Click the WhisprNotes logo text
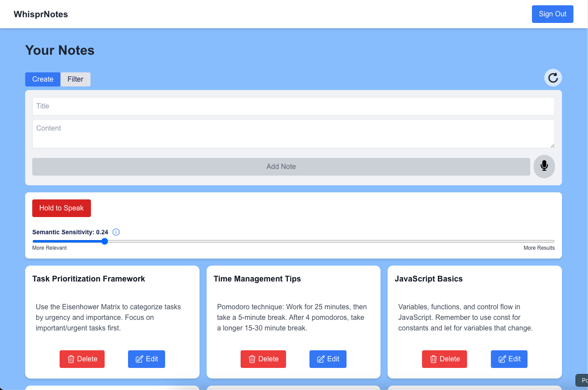Screen dimensions: 588x390 41,14
